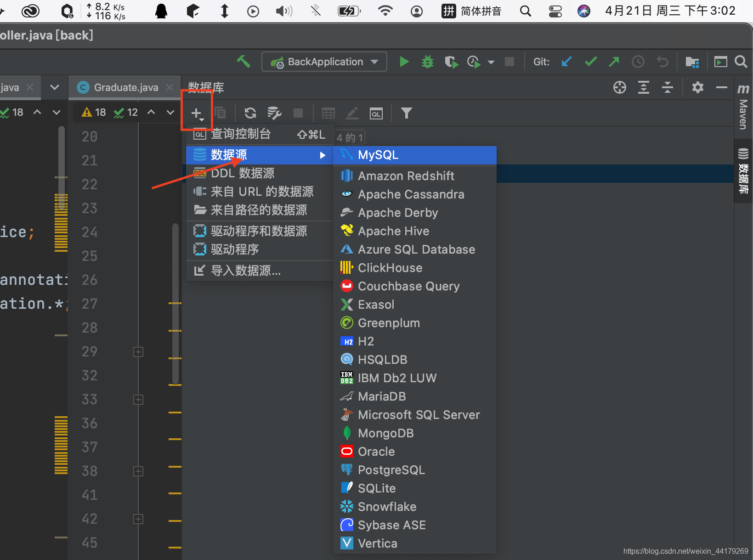Show Git history clock icon
This screenshot has height=560, width=753.
coord(638,62)
